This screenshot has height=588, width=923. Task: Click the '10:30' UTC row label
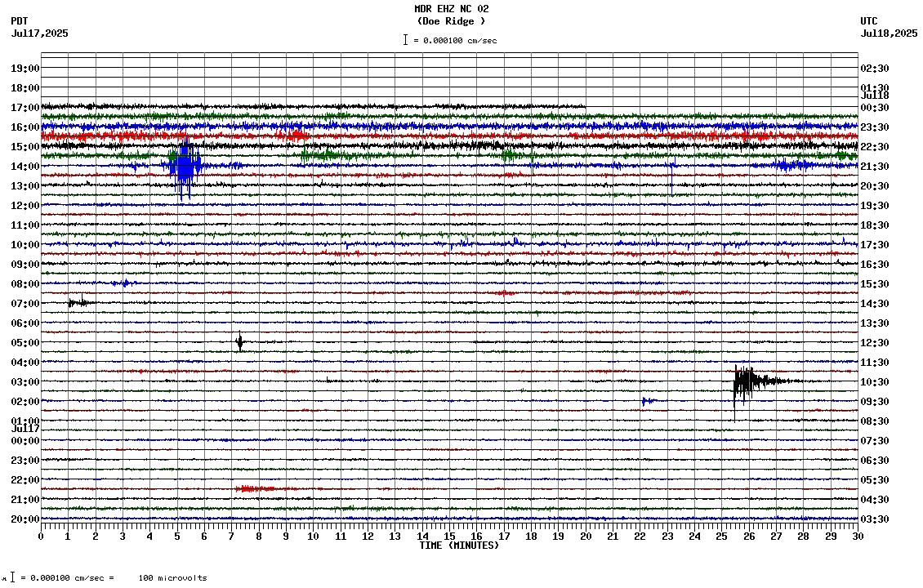(875, 382)
